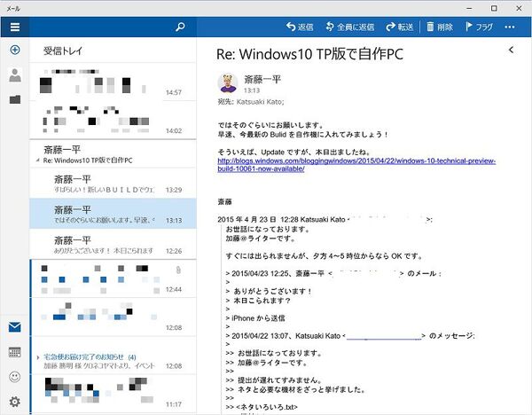The image size is (532, 415).
Task: Click the sender name 斎藤一平 in header
Action: click(x=262, y=80)
